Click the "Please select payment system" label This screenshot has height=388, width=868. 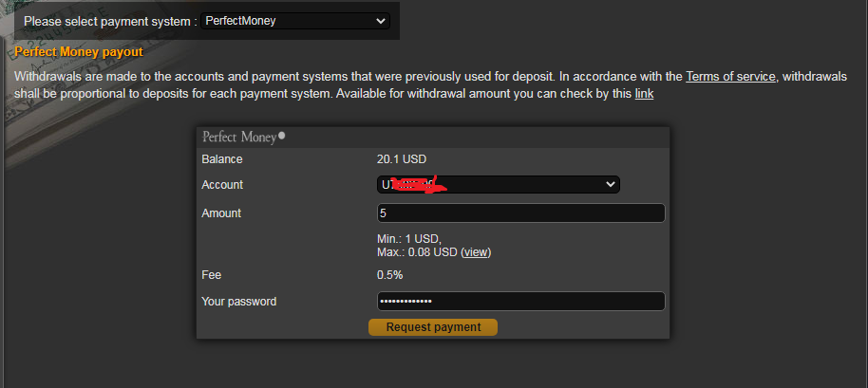click(x=110, y=21)
